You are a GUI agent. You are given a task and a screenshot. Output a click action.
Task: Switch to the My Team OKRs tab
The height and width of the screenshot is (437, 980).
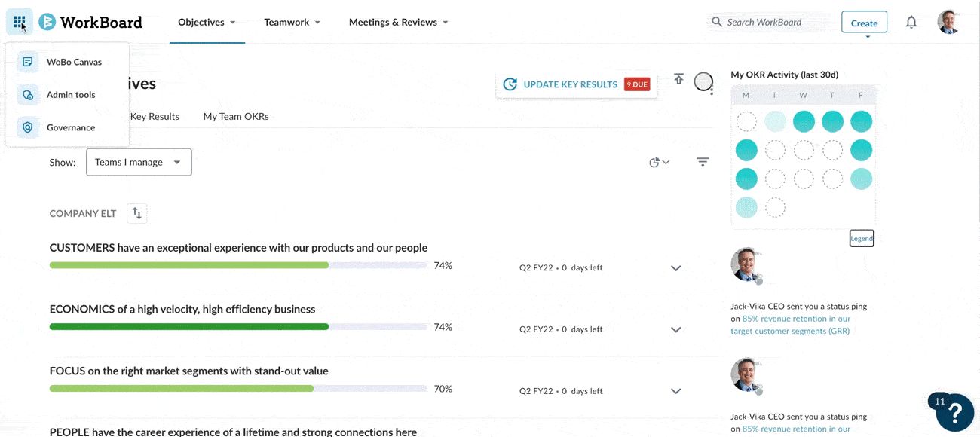(236, 117)
